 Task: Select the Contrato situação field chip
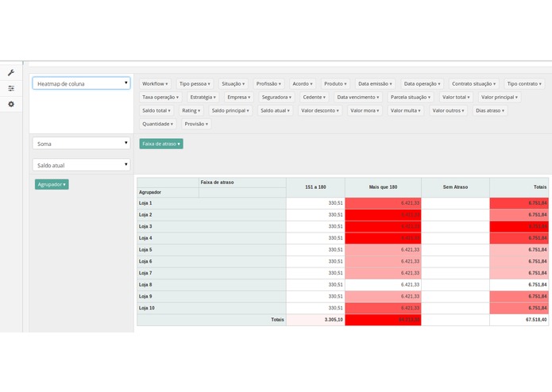(x=473, y=83)
